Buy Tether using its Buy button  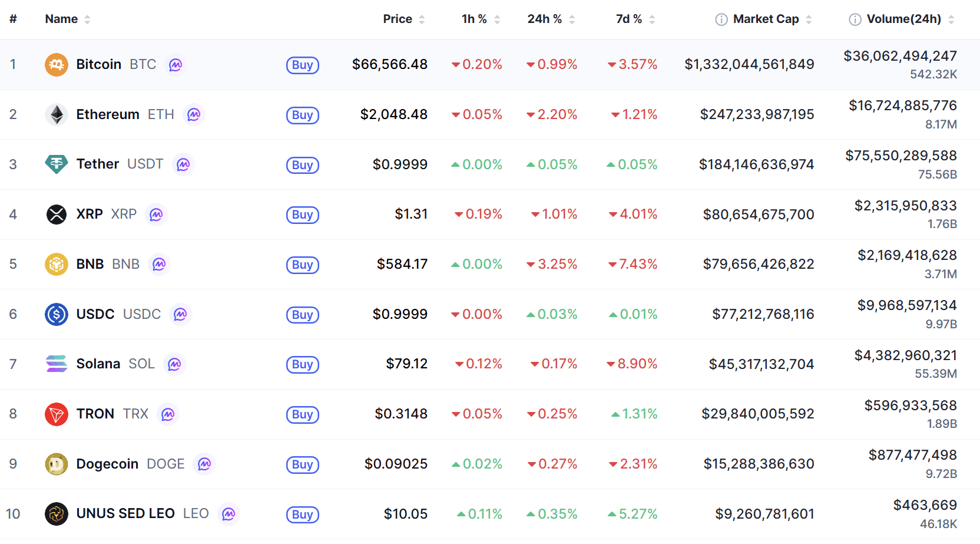coord(303,165)
